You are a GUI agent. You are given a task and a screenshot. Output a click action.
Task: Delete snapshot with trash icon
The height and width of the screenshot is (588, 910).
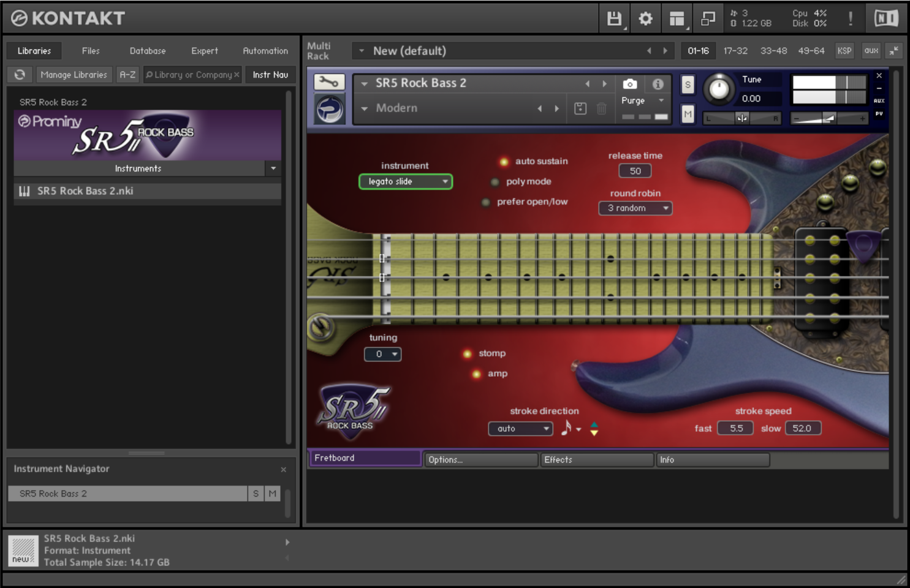pyautogui.click(x=602, y=108)
